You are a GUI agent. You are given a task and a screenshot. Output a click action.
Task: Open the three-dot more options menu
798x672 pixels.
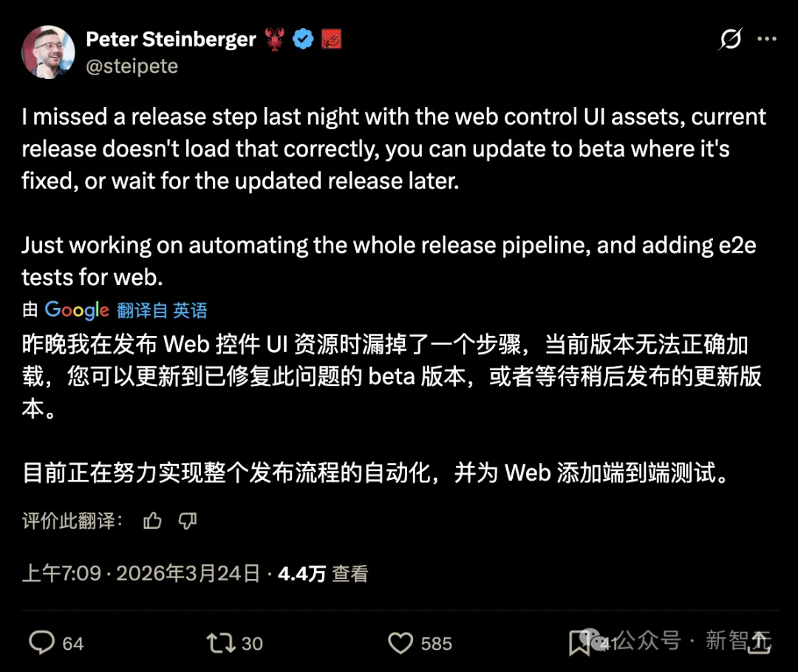[x=766, y=39]
